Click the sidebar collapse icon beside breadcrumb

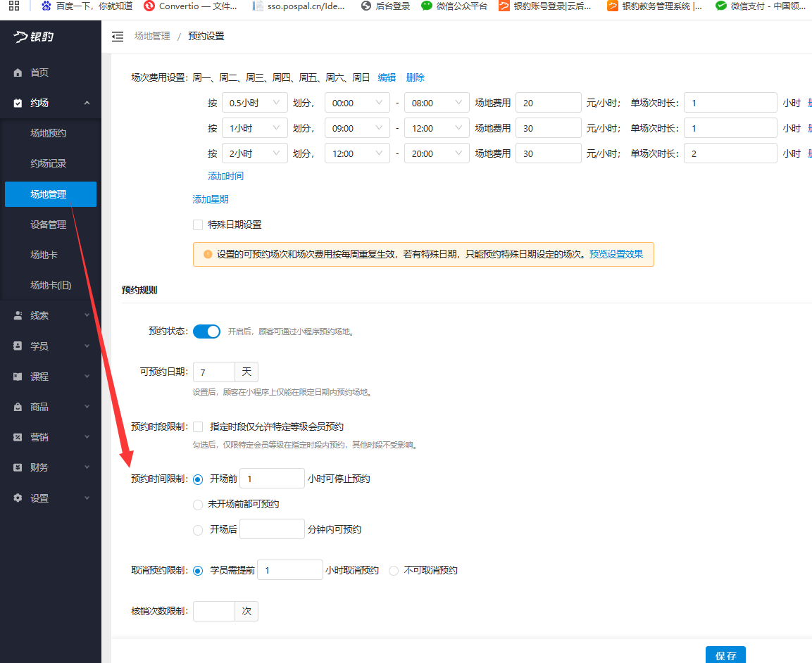pos(118,37)
